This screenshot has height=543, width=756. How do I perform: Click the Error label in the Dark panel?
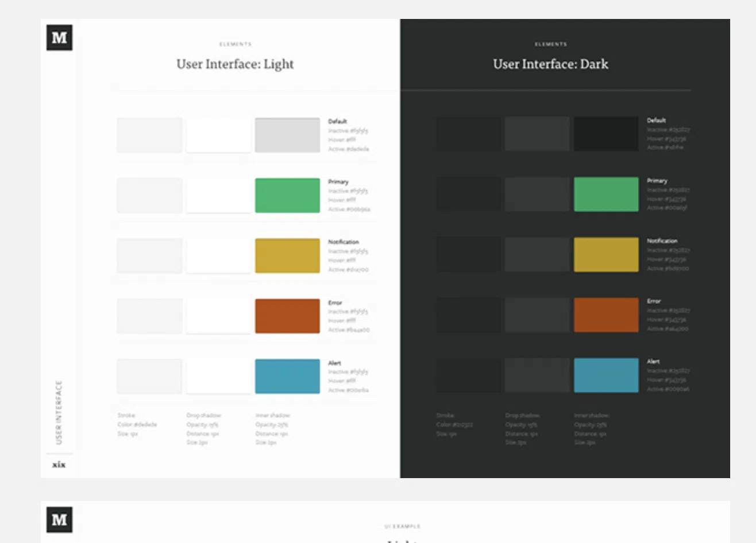click(x=654, y=301)
